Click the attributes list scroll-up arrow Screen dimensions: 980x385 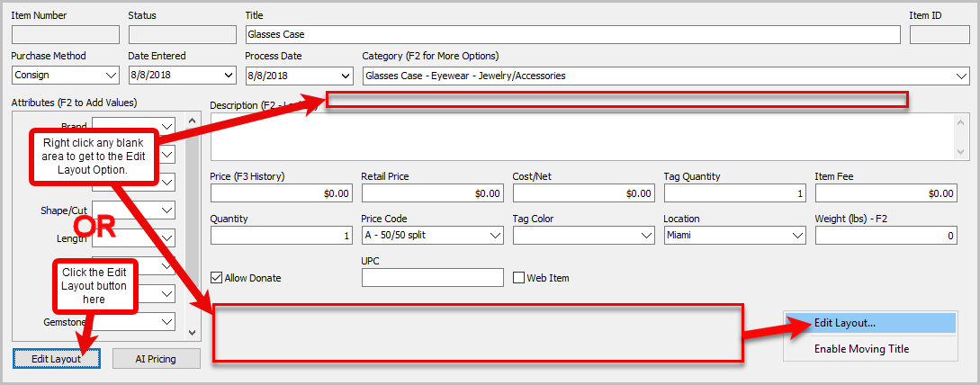point(192,121)
